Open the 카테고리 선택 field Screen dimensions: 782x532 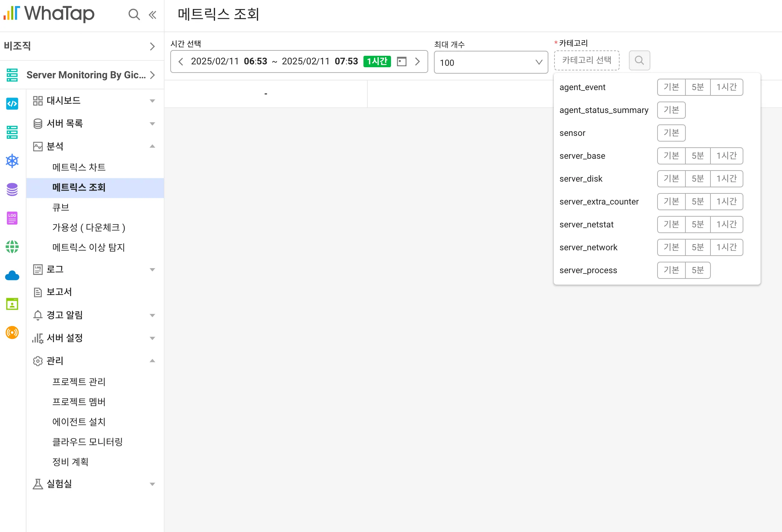[587, 60]
